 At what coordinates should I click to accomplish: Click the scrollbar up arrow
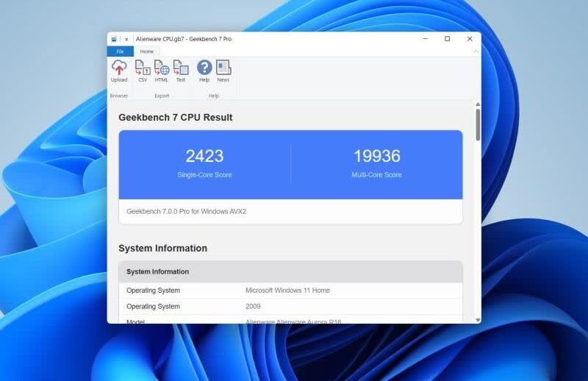pos(478,104)
